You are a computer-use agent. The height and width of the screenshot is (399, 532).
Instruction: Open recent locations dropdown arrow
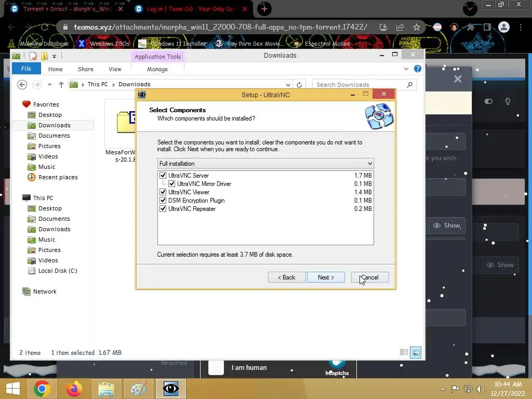49,85
